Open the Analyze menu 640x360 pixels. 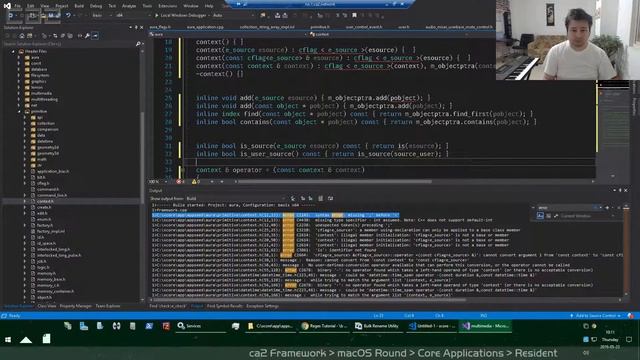[x=129, y=6]
